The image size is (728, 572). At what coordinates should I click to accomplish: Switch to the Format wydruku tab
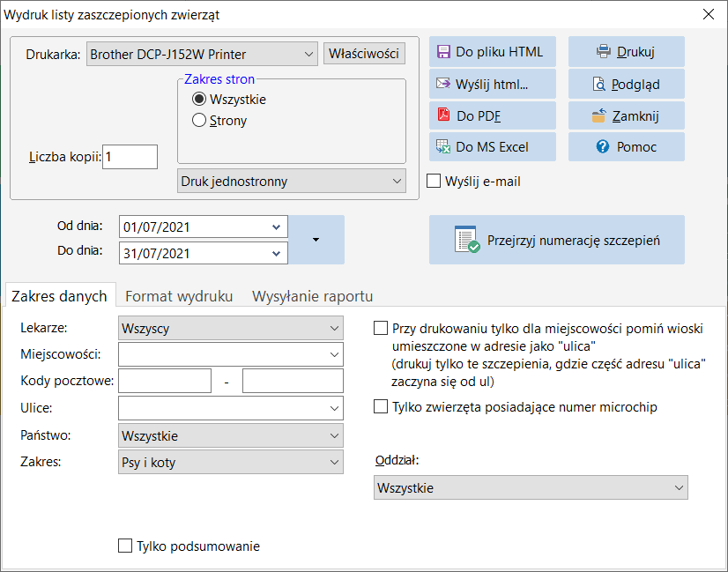click(179, 296)
